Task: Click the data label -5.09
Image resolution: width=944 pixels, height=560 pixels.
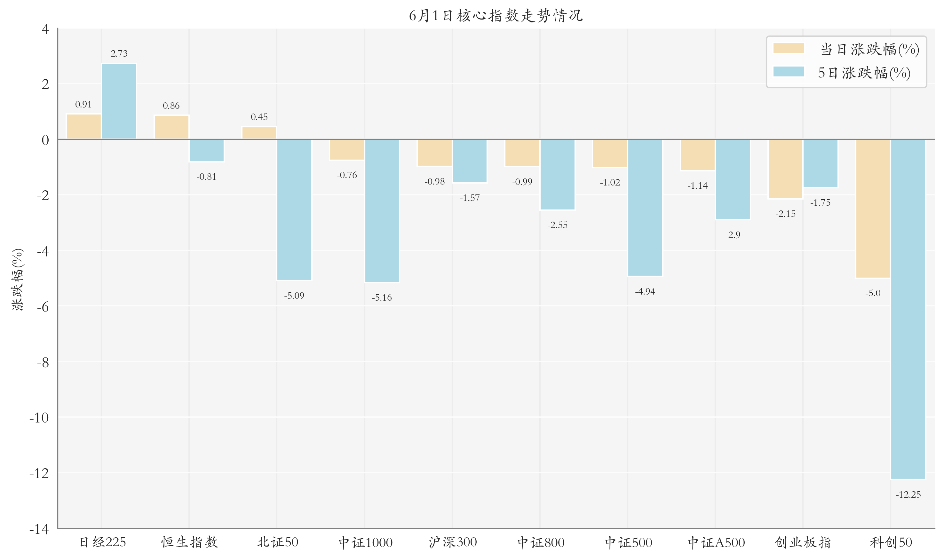Action: point(294,296)
